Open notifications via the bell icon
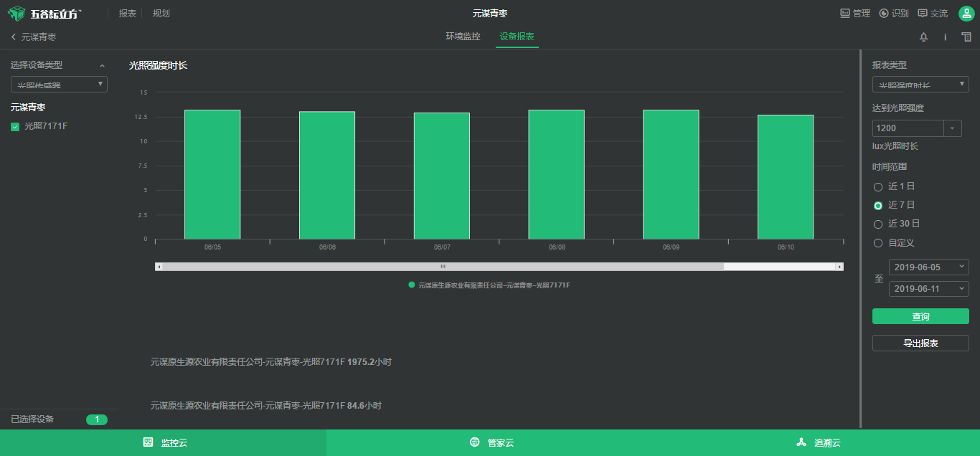The width and height of the screenshot is (980, 456). click(x=923, y=37)
